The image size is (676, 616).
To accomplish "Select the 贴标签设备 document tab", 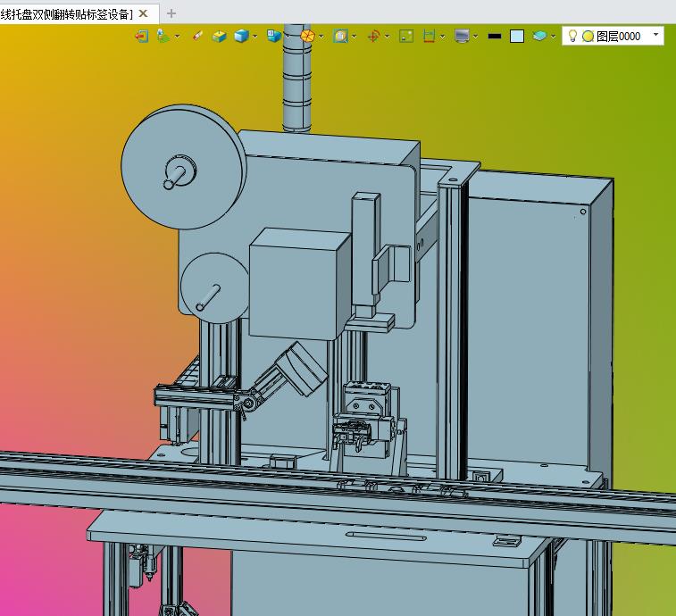I will [x=65, y=14].
